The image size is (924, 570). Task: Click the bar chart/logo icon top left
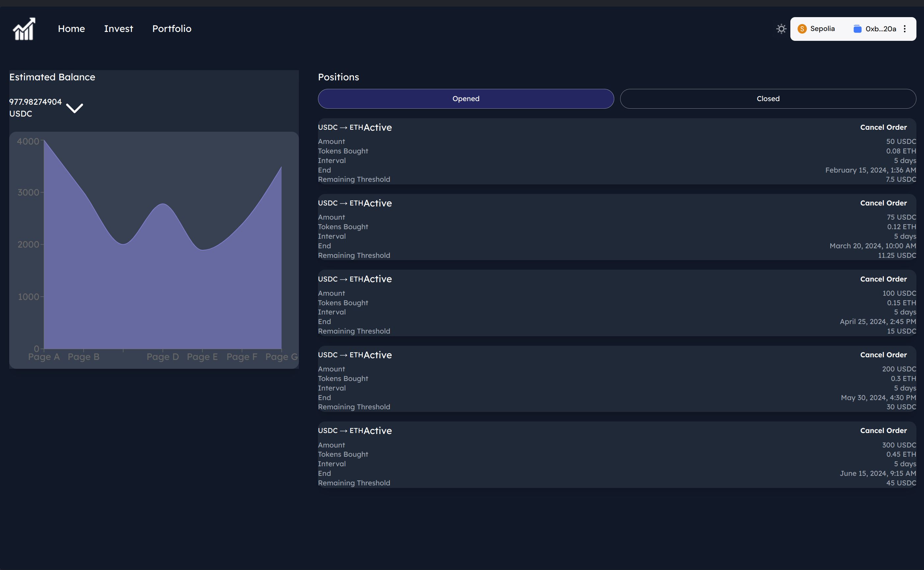23,28
